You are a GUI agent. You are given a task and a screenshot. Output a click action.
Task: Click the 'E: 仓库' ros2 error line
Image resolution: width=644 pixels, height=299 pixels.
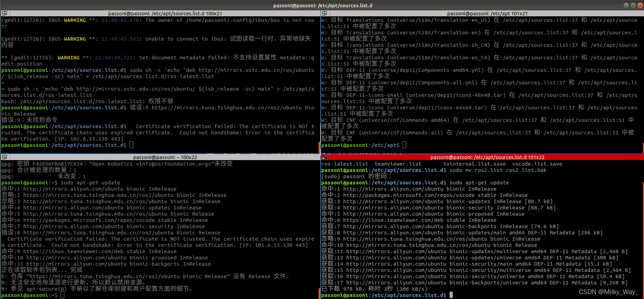pos(146,276)
